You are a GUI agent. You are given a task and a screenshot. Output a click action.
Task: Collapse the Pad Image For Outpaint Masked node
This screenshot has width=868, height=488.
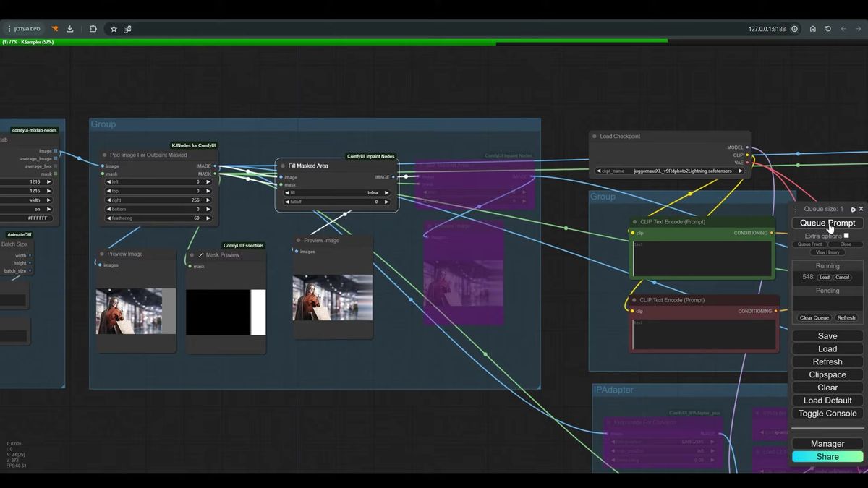105,155
